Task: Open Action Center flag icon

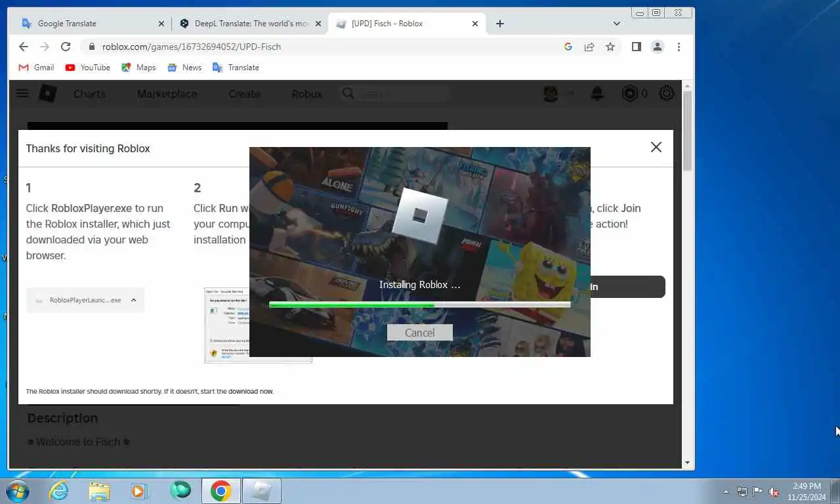Action: 758,492
